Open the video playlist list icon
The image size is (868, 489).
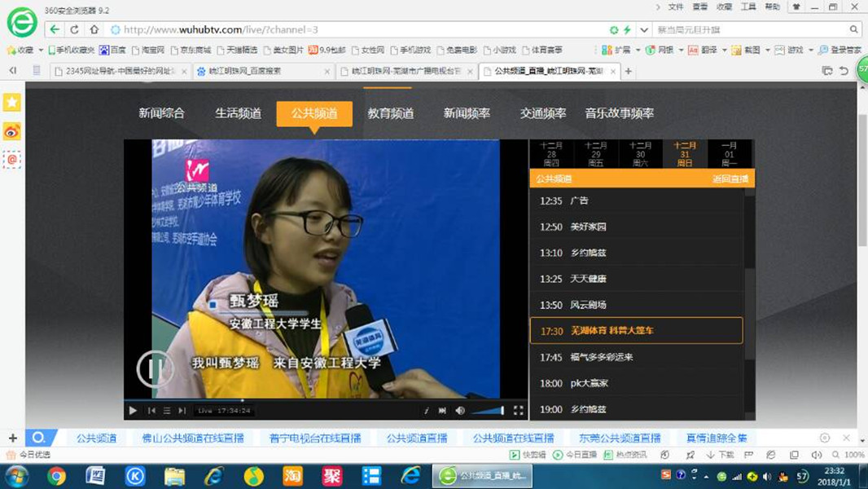pyautogui.click(x=167, y=411)
